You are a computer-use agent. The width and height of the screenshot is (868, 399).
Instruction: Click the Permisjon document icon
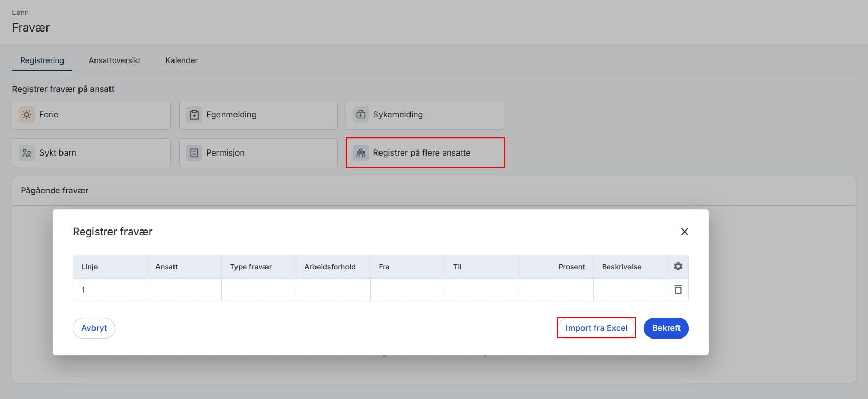click(x=194, y=153)
